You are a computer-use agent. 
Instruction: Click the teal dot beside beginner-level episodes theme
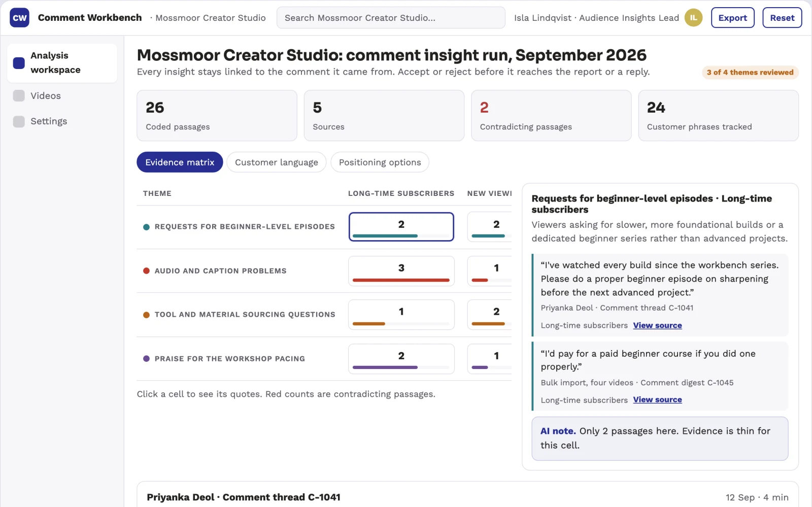146,227
